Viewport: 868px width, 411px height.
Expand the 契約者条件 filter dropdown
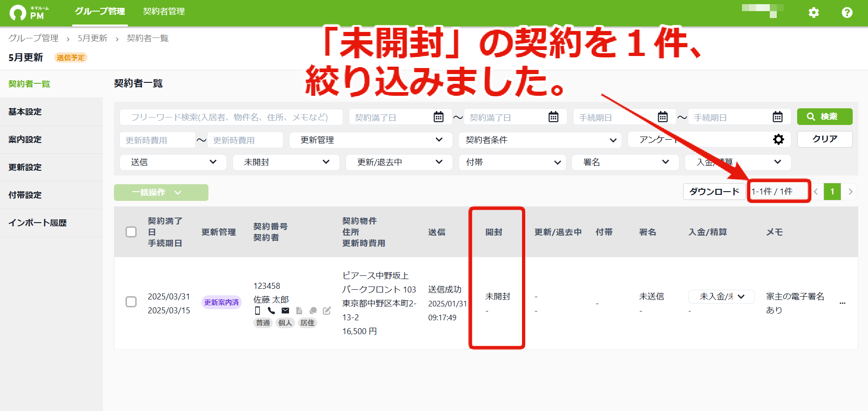(x=540, y=140)
